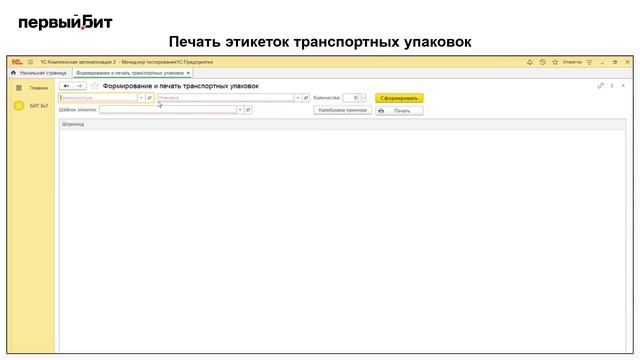Click the Количество number field
The image size is (640, 360).
pos(351,98)
